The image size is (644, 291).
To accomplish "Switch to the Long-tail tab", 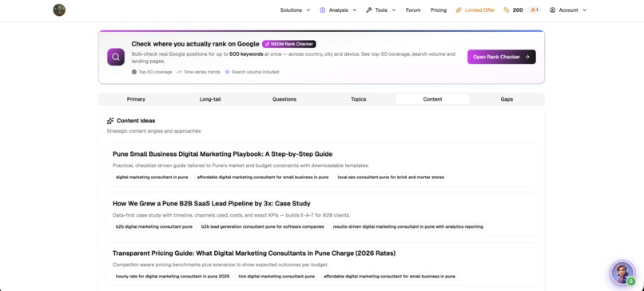I will (x=210, y=99).
